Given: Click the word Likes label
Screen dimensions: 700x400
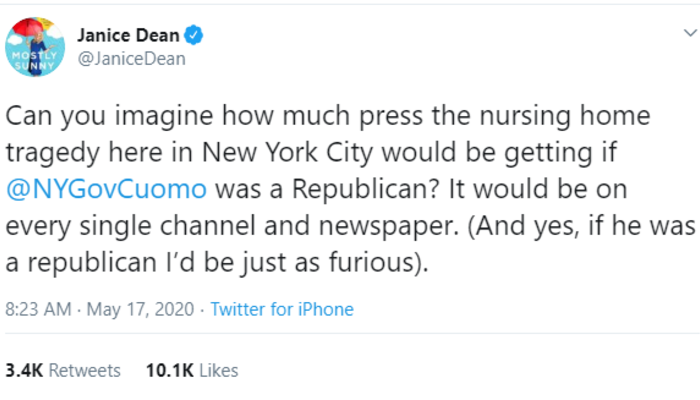Looking at the screenshot, I should tap(219, 370).
